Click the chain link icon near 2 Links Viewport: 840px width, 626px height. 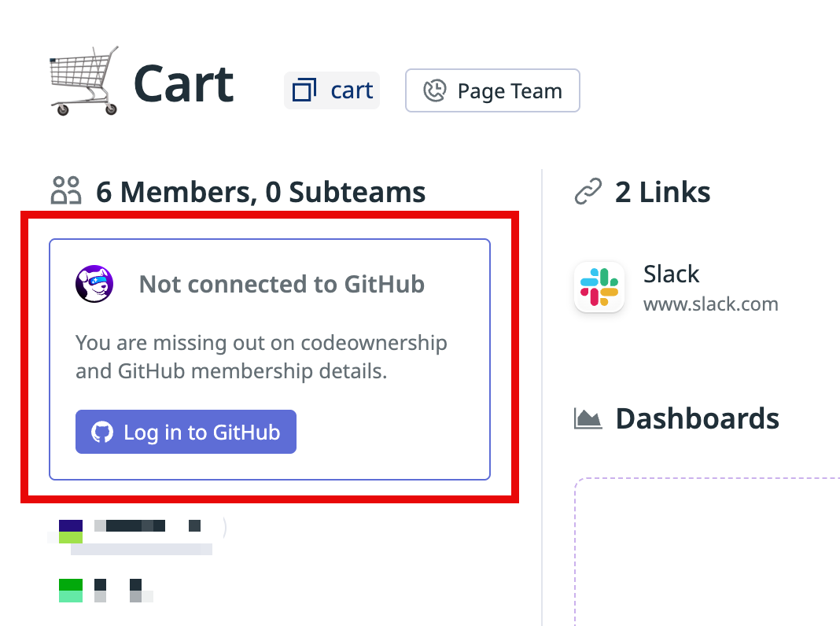pyautogui.click(x=588, y=192)
